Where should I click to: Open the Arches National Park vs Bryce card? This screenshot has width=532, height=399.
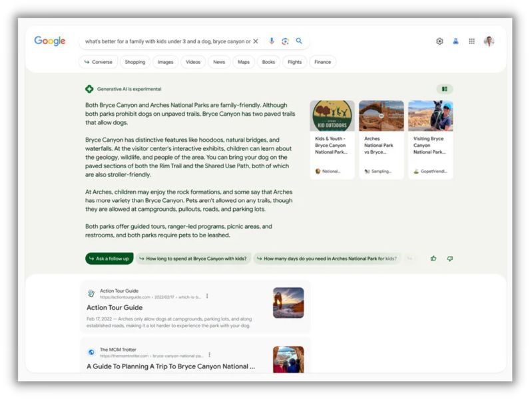[382, 140]
